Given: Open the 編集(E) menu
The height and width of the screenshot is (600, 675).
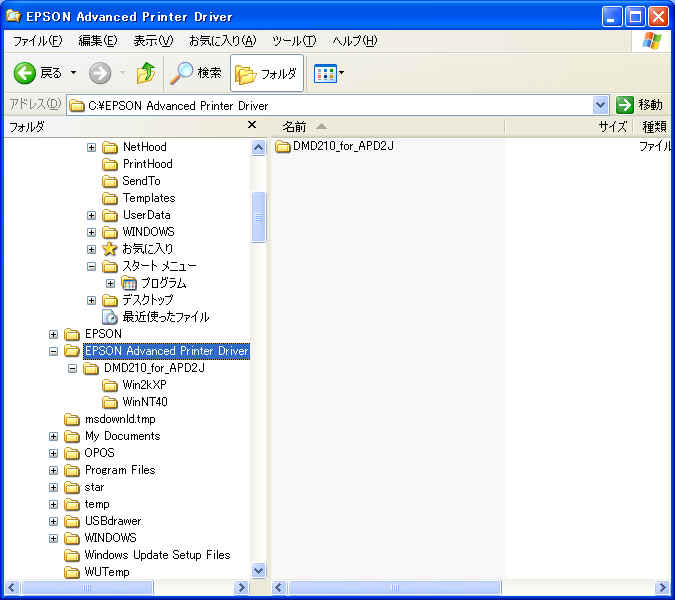Looking at the screenshot, I should pos(98,41).
